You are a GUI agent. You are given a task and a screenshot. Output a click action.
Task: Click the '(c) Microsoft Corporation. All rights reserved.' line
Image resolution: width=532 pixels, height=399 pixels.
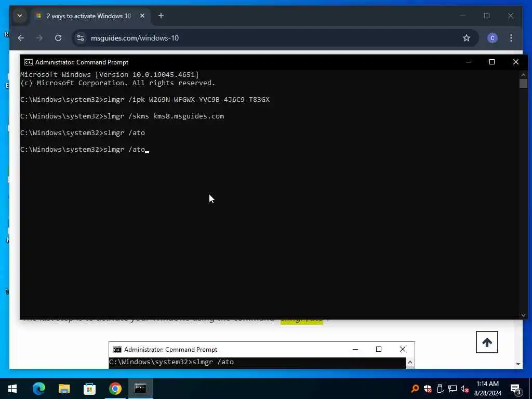click(118, 83)
